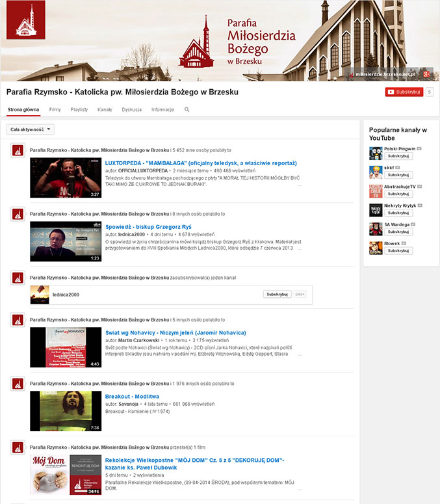Open the LUXTORPEDA MAMBAŁAGA video title
440x504 pixels.
201,163
